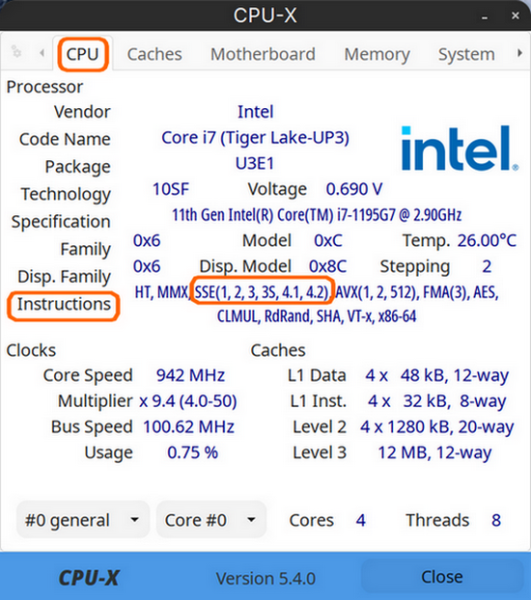Click the 'Processor' section heading
The width and height of the screenshot is (531, 600).
pos(44,87)
